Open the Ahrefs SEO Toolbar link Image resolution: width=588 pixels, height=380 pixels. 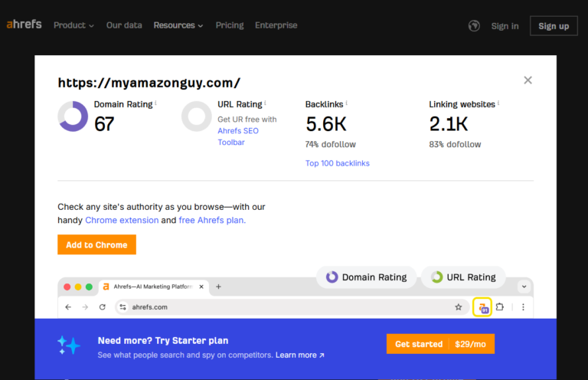pos(238,136)
